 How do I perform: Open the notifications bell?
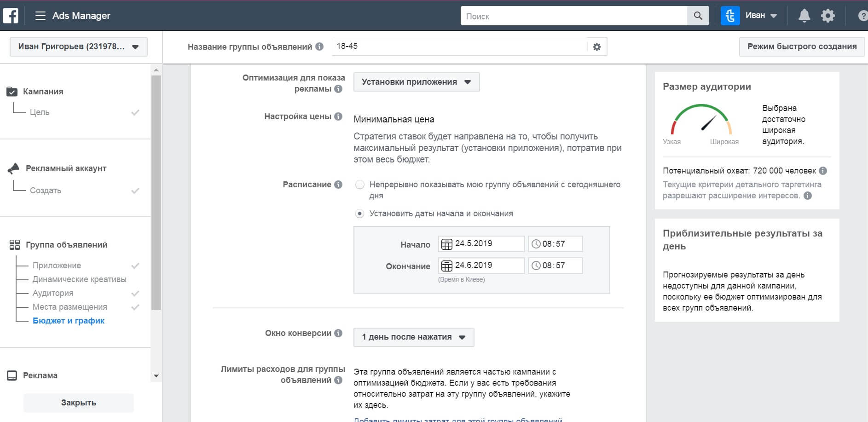coord(804,16)
